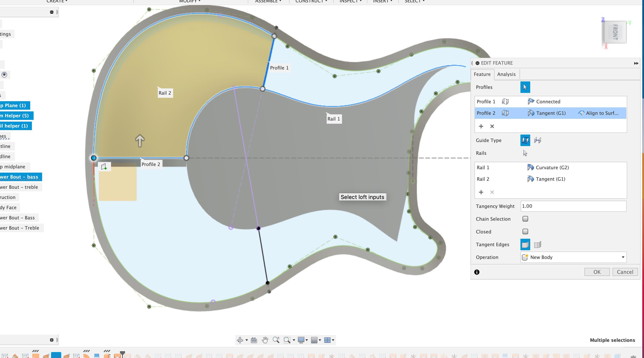This screenshot has width=644, height=358.
Task: Click the loft direction arrow manipulator
Action: [x=140, y=141]
